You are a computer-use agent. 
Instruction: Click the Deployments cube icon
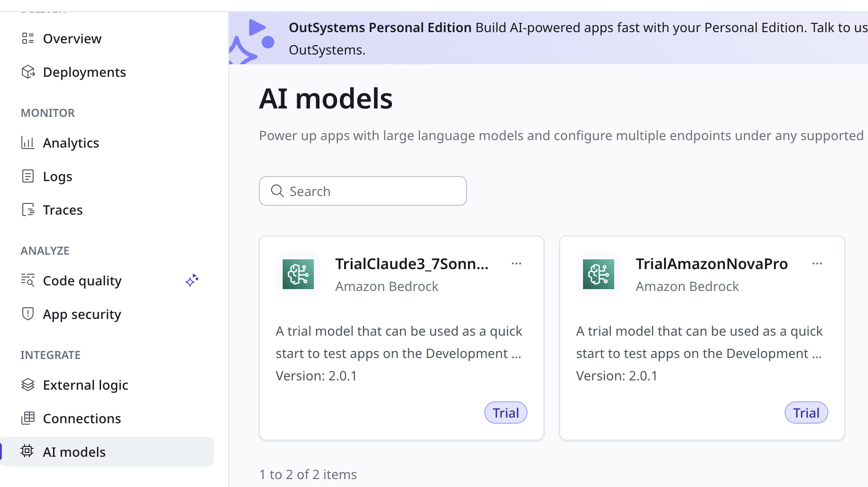(x=28, y=72)
